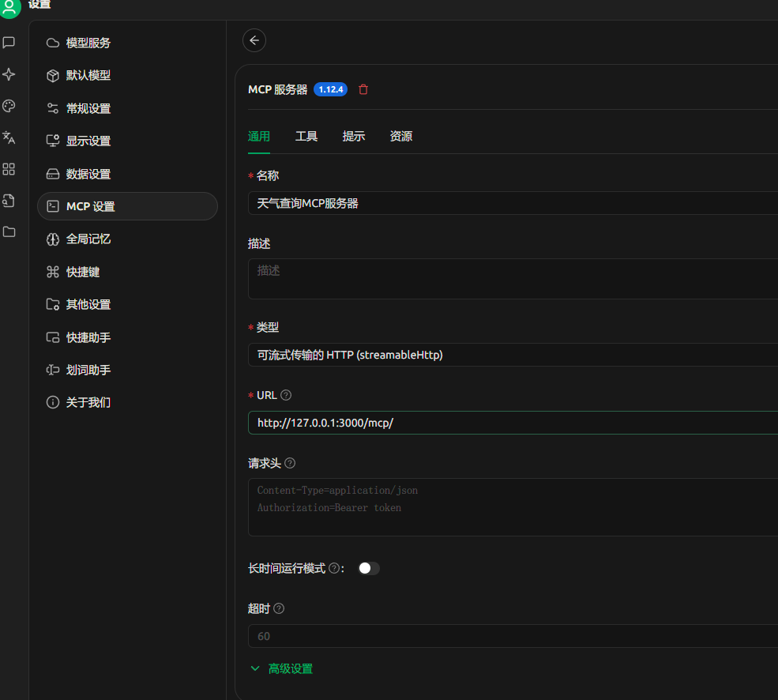Click the URL field http://127.0.0.1:3000/mcp/
Viewport: 778px width, 700px height.
(x=513, y=423)
